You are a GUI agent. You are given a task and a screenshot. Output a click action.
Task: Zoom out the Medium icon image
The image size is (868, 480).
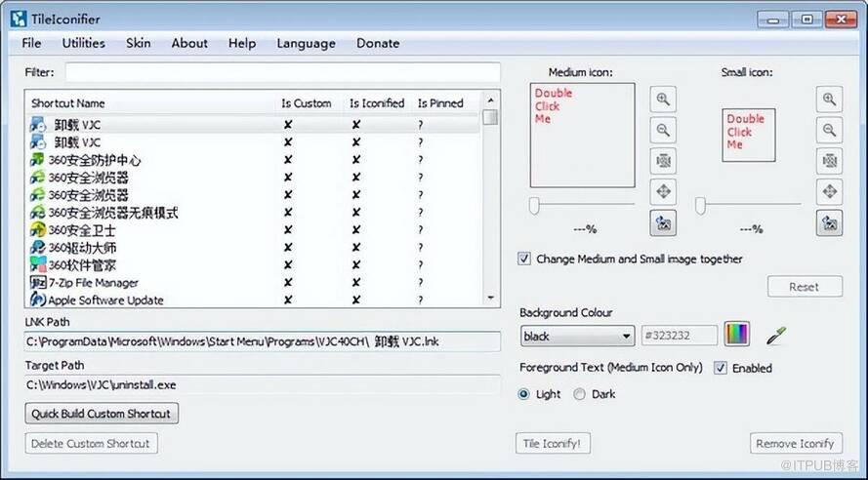(x=663, y=130)
